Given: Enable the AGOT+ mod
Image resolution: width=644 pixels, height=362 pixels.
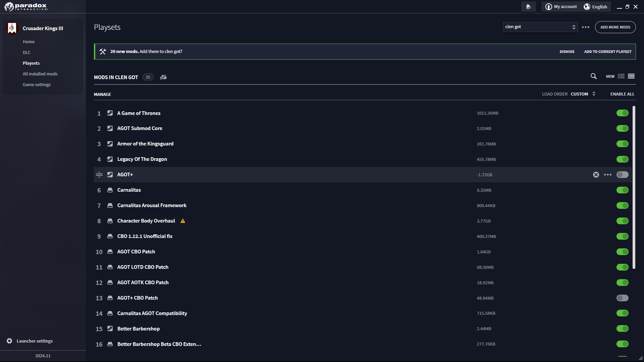Looking at the screenshot, I should tap(623, 175).
